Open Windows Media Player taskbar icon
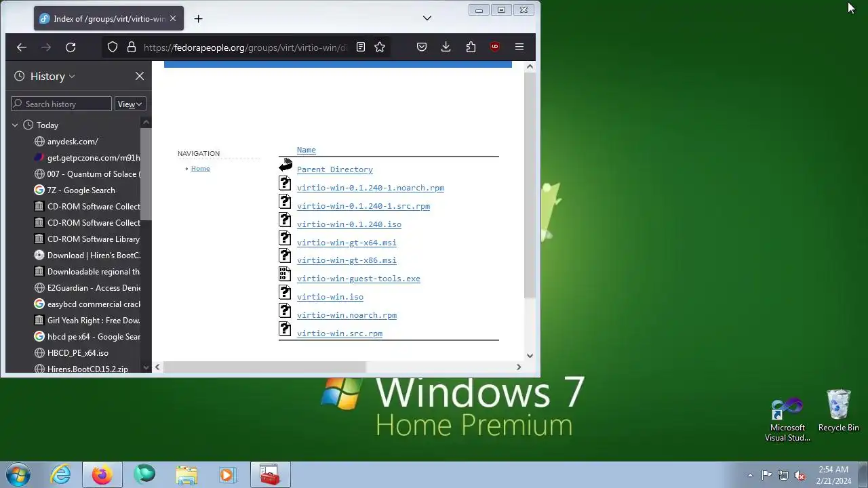The width and height of the screenshot is (868, 488). coord(227,474)
